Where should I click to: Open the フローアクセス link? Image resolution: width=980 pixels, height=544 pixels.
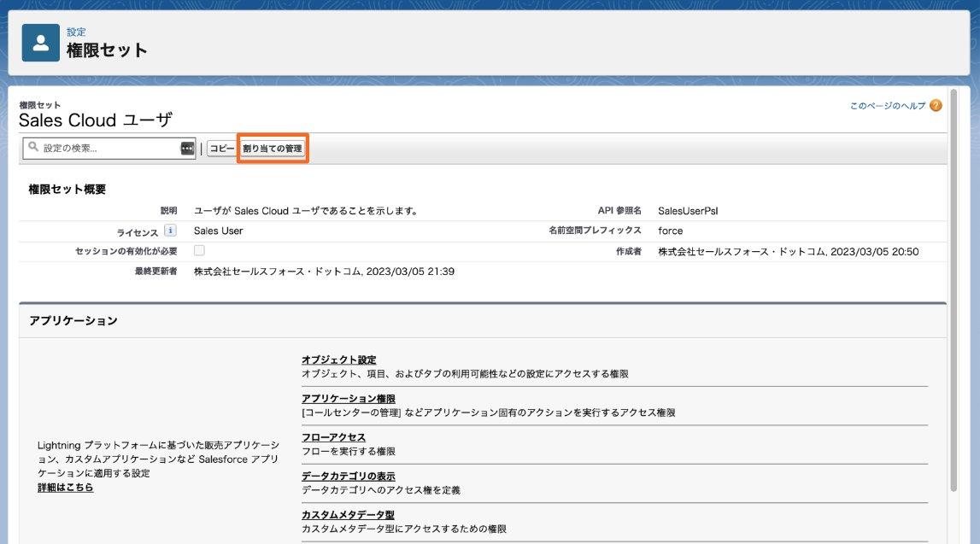(x=333, y=437)
